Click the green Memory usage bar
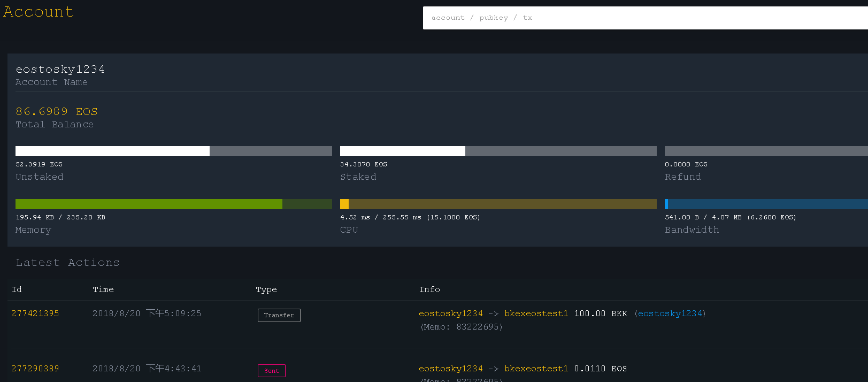This screenshot has width=868, height=382. (x=174, y=204)
